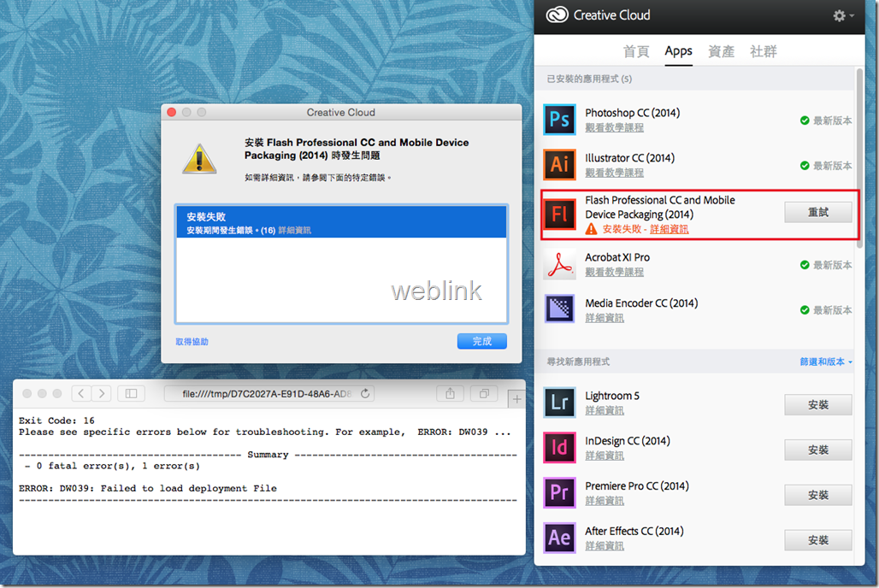Close the Creative Cloud error dialog window

click(x=172, y=112)
